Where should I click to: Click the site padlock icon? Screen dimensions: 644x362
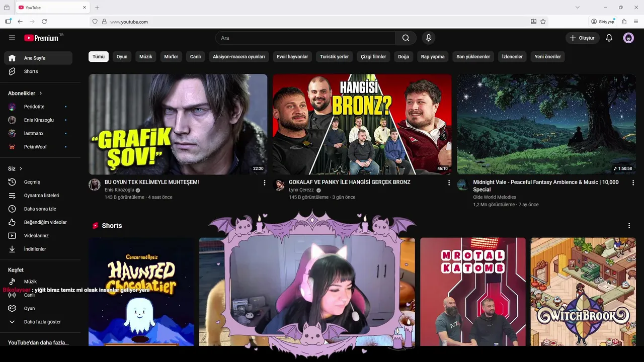(x=104, y=22)
